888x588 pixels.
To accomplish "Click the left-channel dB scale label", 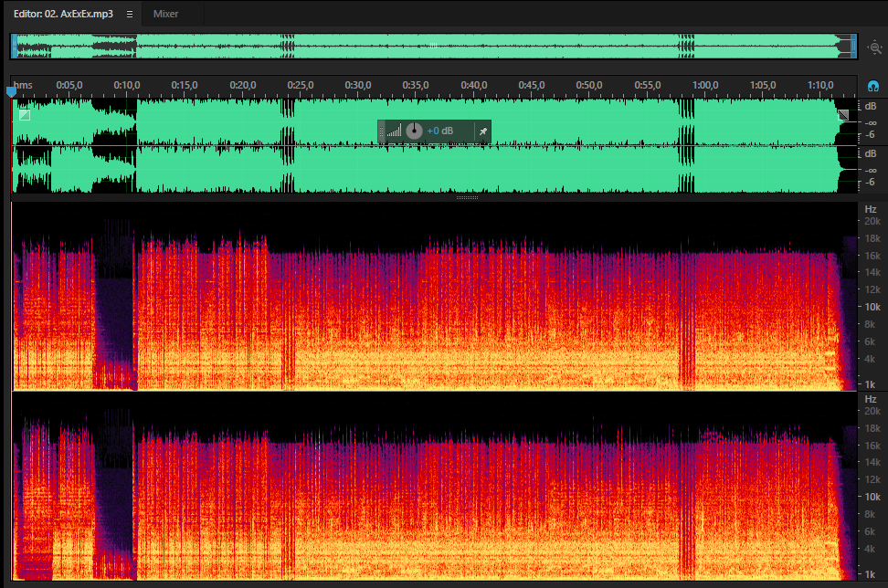I will (871, 106).
